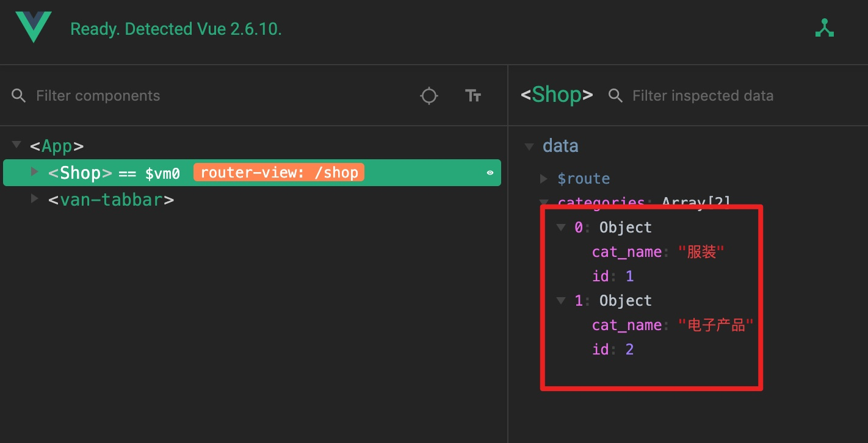
Task: Expand the $route property
Action: pos(544,179)
